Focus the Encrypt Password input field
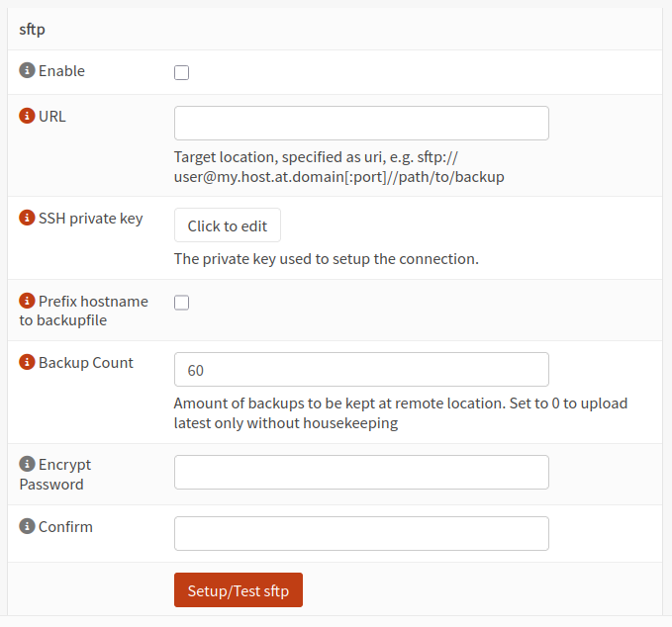This screenshot has height=627, width=672. coord(361,473)
